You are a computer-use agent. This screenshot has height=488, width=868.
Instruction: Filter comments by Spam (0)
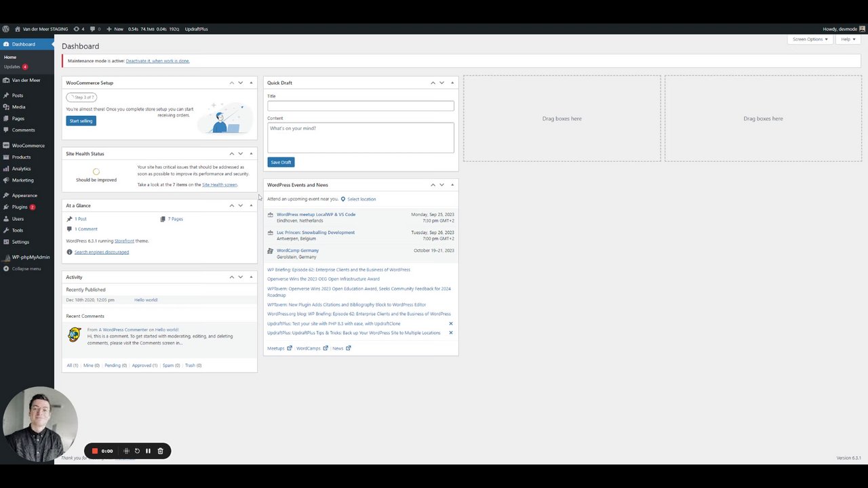[x=171, y=365]
